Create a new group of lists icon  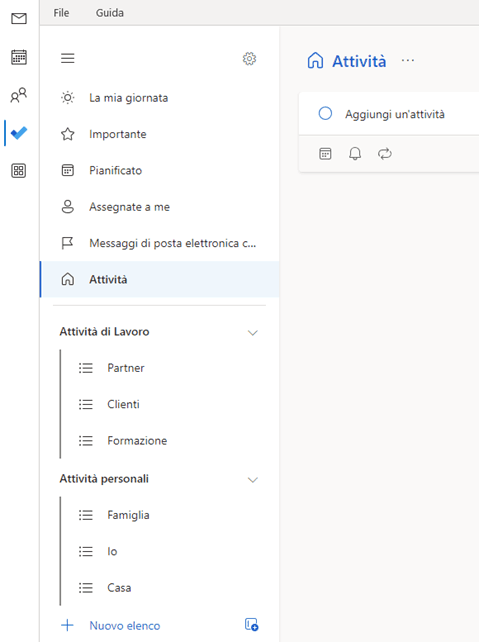(251, 624)
